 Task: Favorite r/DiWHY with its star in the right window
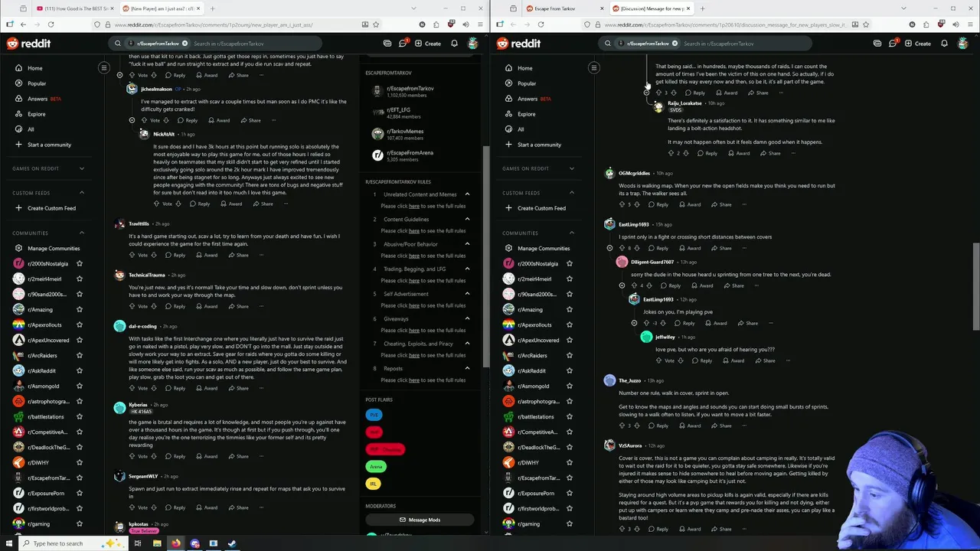coord(570,462)
